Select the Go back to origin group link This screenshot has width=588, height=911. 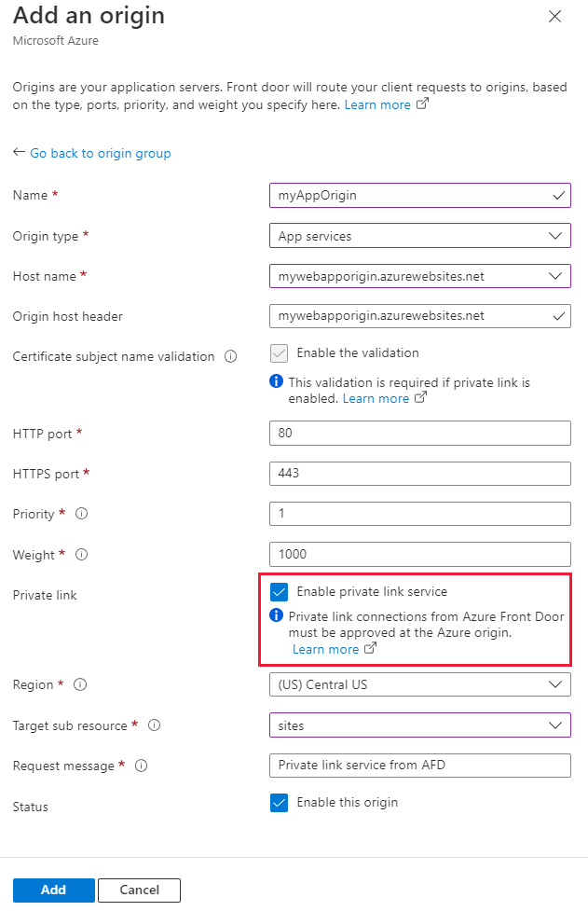(x=100, y=153)
